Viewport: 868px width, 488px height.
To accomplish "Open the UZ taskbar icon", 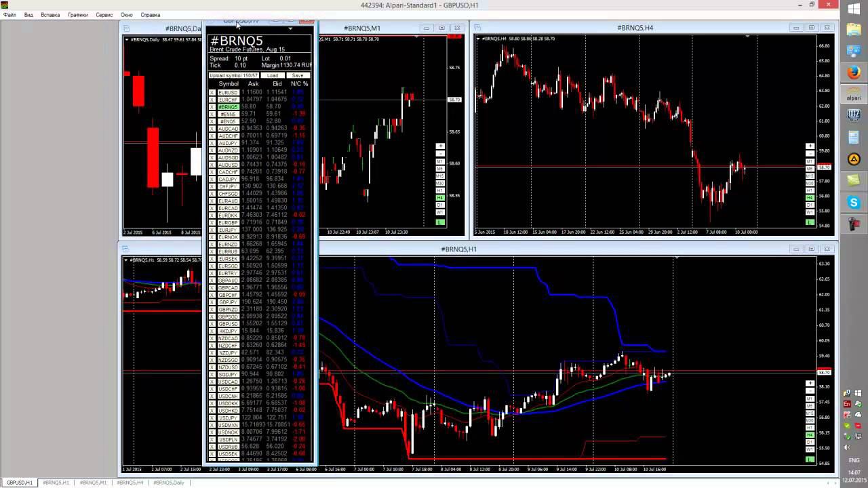I will pos(854,116).
